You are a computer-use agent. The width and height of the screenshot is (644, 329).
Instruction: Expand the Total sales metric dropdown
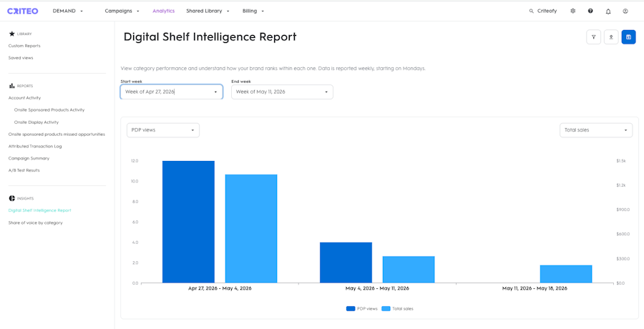(596, 130)
